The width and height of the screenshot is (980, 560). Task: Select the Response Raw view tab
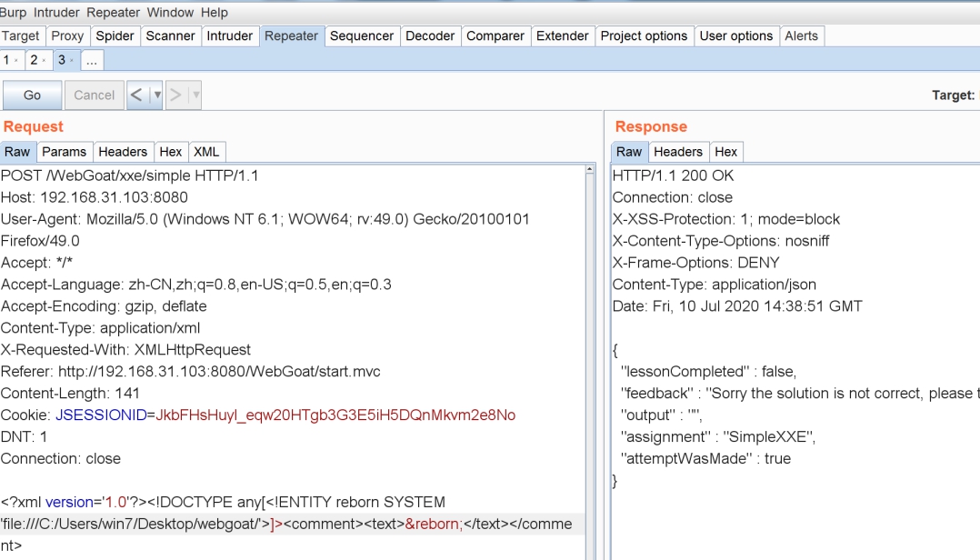(x=629, y=152)
